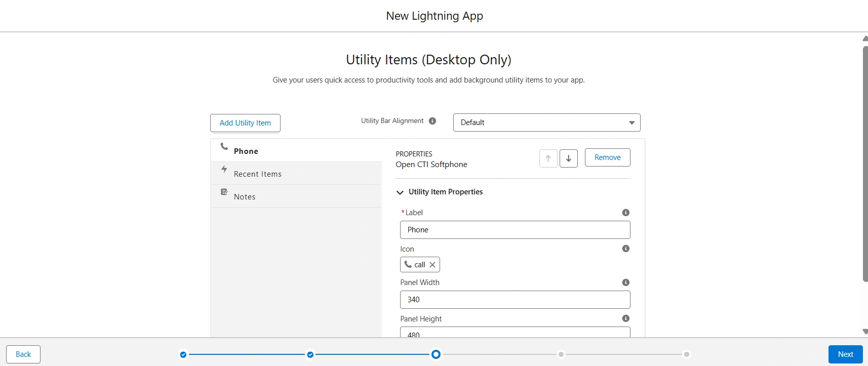Click the Label input field
The height and width of the screenshot is (366, 868).
pos(515,230)
